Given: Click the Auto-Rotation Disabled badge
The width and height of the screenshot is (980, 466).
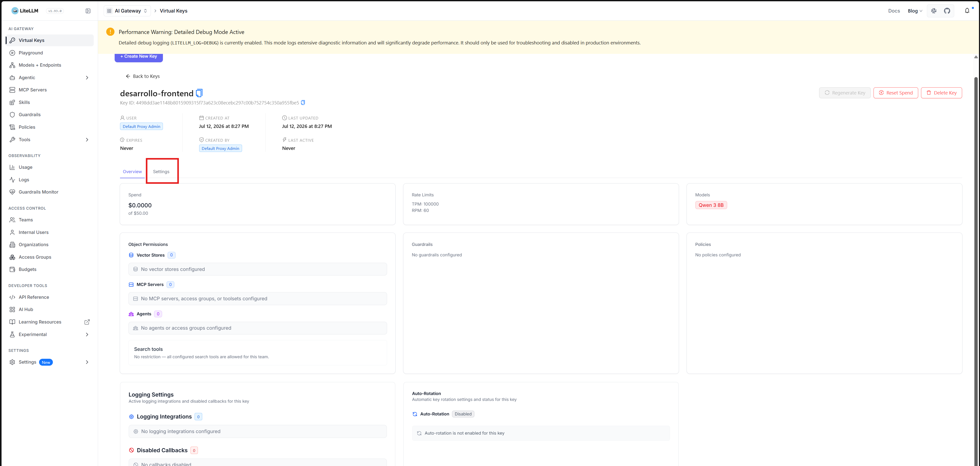Looking at the screenshot, I should pyautogui.click(x=463, y=414).
